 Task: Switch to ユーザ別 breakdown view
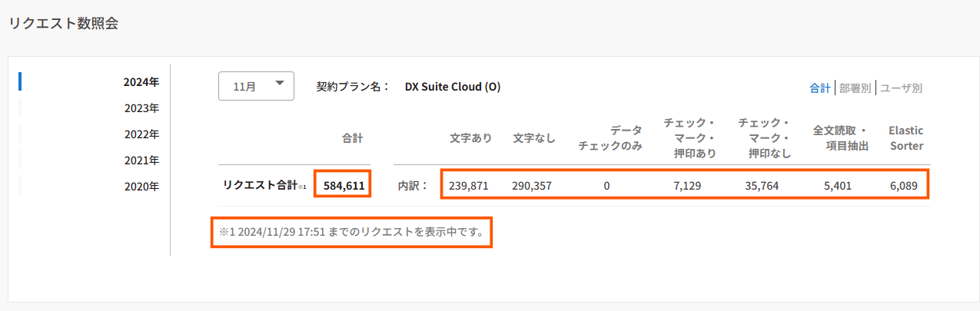(901, 88)
